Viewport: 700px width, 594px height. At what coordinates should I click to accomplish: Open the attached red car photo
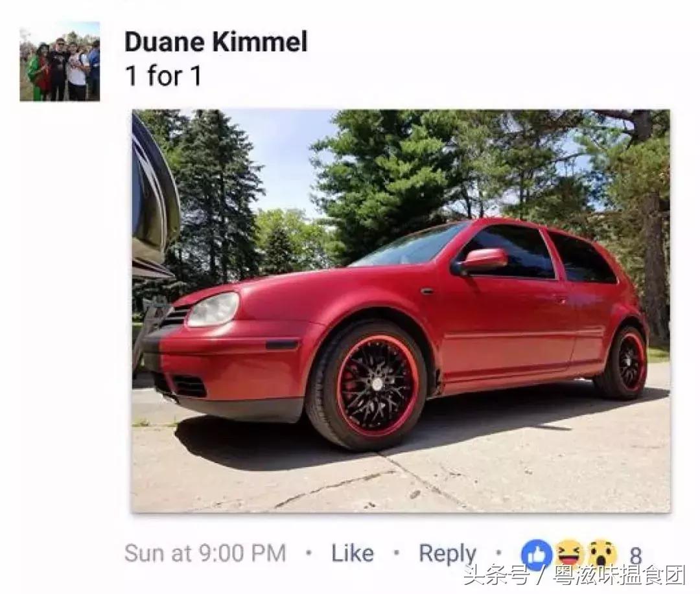pos(401,311)
